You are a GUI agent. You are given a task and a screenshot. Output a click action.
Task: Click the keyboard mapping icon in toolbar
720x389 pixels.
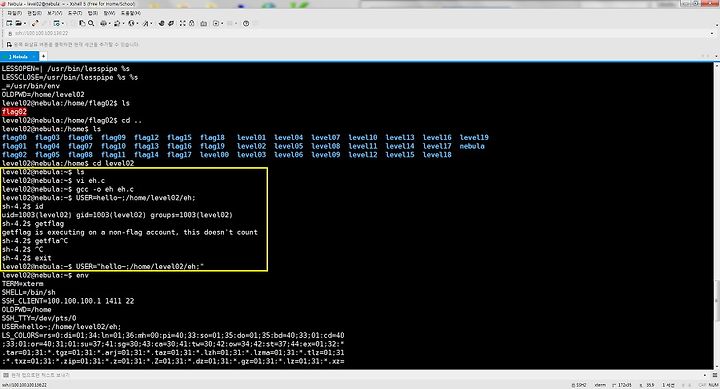203,23
